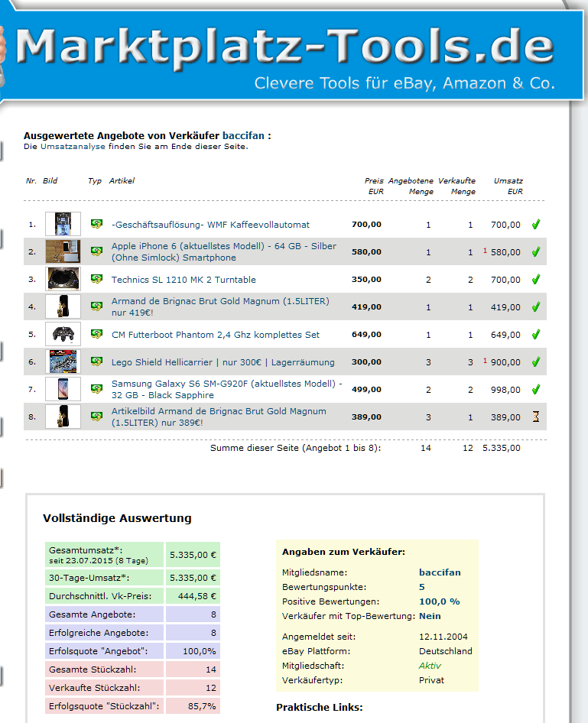Click green checkmark in Apple iPhone 6 row

point(536,251)
